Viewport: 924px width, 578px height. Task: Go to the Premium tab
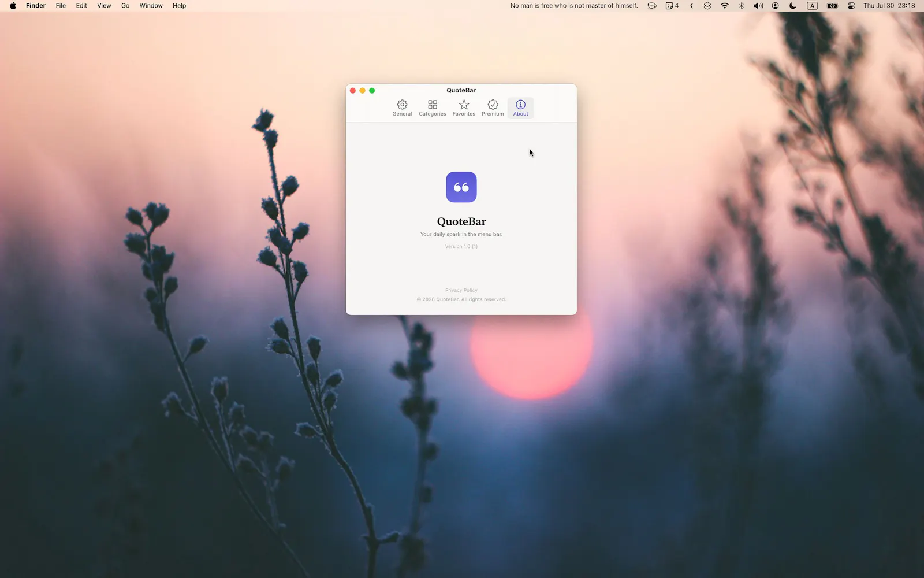click(493, 108)
